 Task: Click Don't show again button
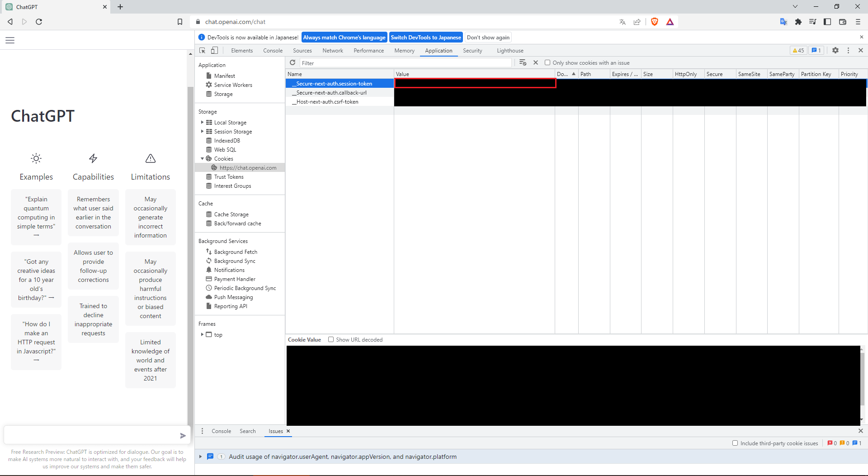488,37
